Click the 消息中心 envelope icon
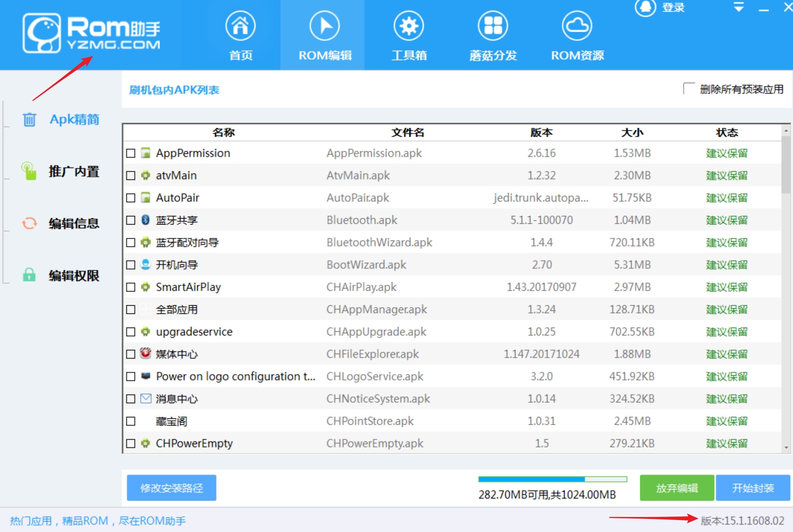Viewport: 793px width, 532px height. 146,399
